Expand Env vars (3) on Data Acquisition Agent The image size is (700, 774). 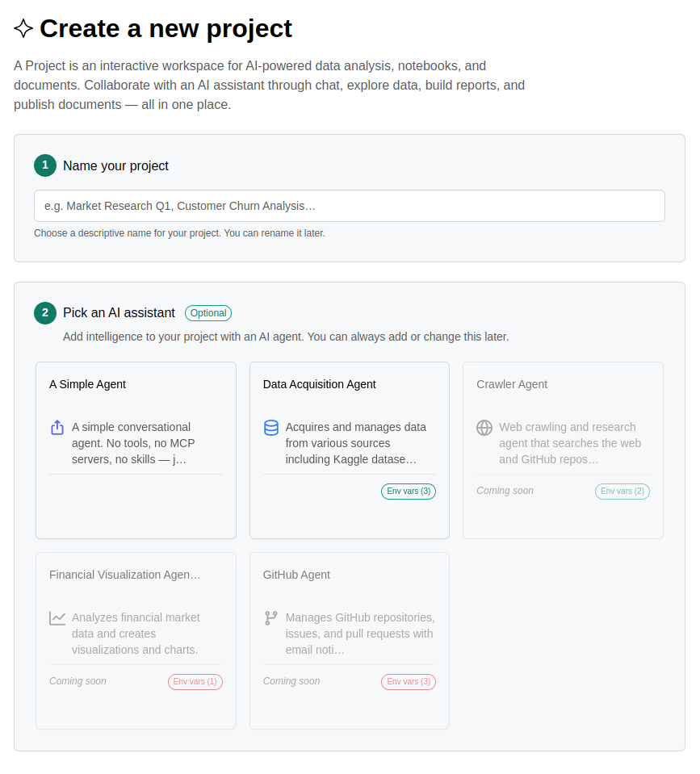(x=409, y=491)
